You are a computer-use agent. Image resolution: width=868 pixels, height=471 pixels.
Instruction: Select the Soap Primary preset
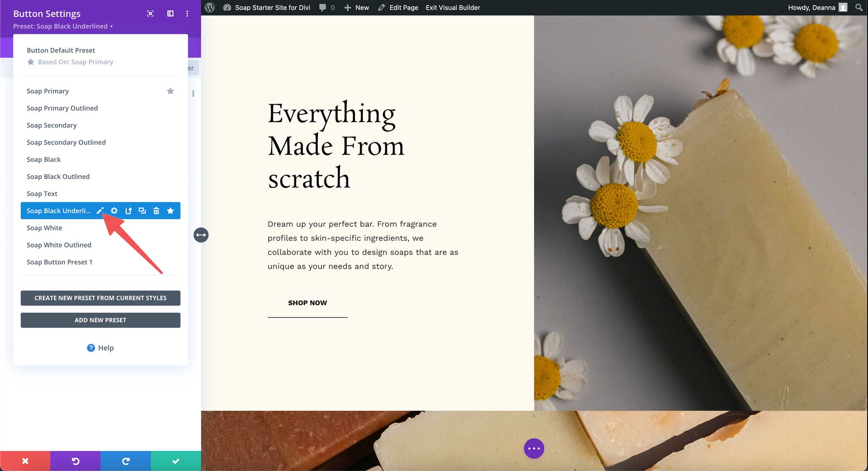(48, 91)
